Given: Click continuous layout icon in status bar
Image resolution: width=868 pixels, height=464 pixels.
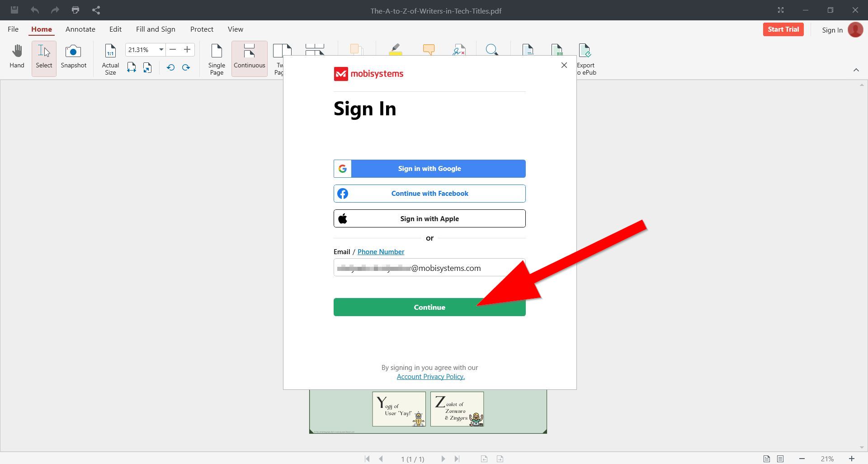Looking at the screenshot, I should point(780,459).
